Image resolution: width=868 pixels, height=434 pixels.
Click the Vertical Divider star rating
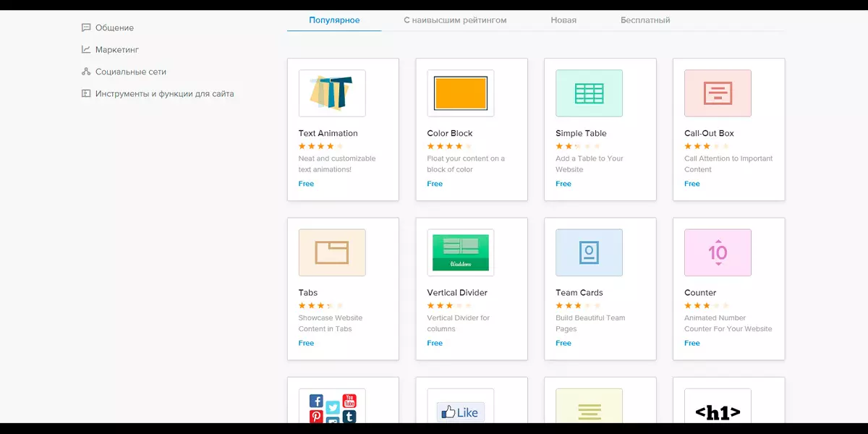point(450,305)
